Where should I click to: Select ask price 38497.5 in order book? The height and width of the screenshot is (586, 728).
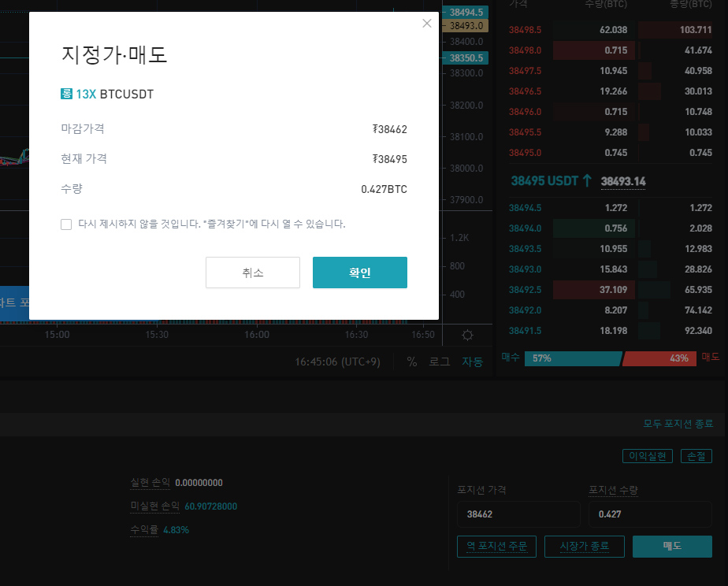(525, 71)
